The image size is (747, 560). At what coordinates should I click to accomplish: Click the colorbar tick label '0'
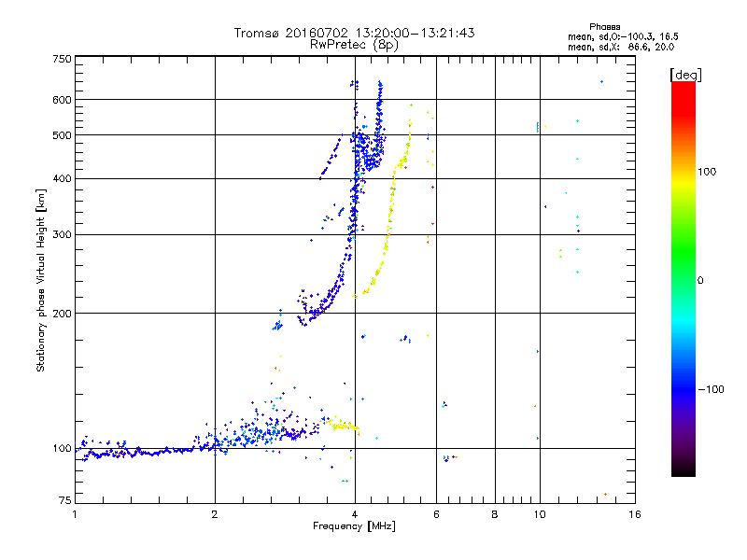(x=700, y=281)
